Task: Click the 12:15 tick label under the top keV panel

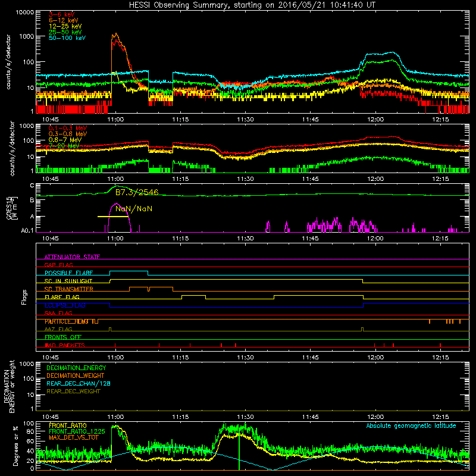Action: pyautogui.click(x=440, y=120)
